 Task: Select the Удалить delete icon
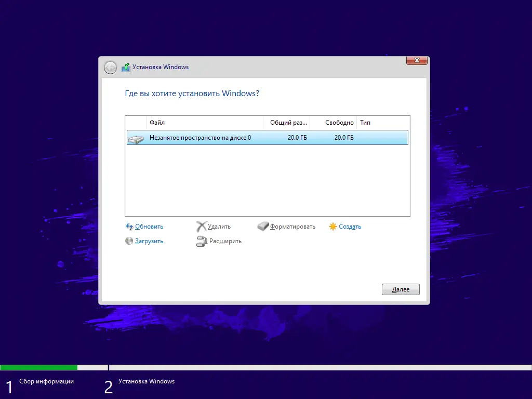202,227
